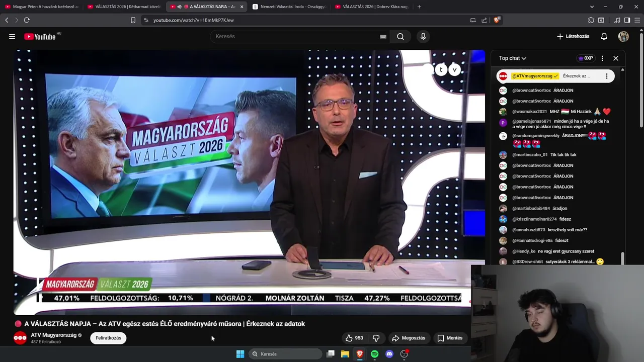
Task: Click the Brave Shields lion icon
Action: tap(497, 20)
